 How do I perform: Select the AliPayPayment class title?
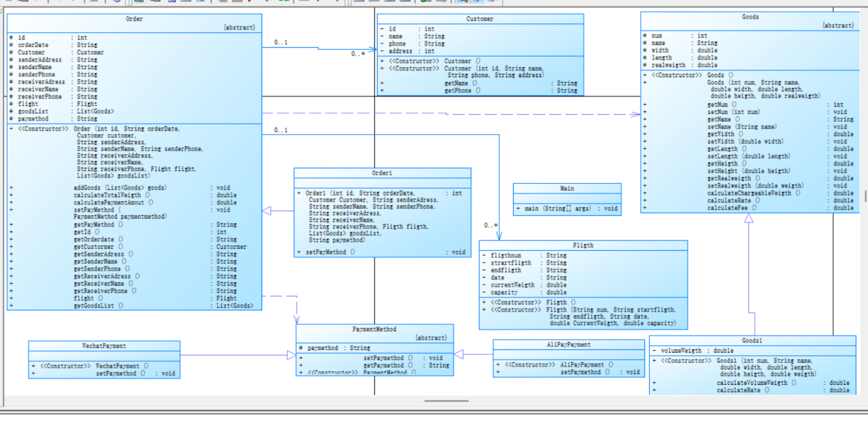(x=569, y=345)
